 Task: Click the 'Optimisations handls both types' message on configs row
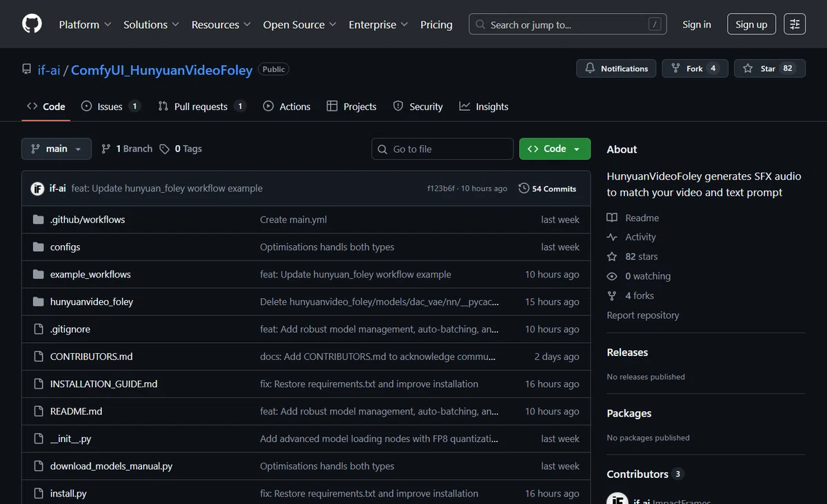327,247
